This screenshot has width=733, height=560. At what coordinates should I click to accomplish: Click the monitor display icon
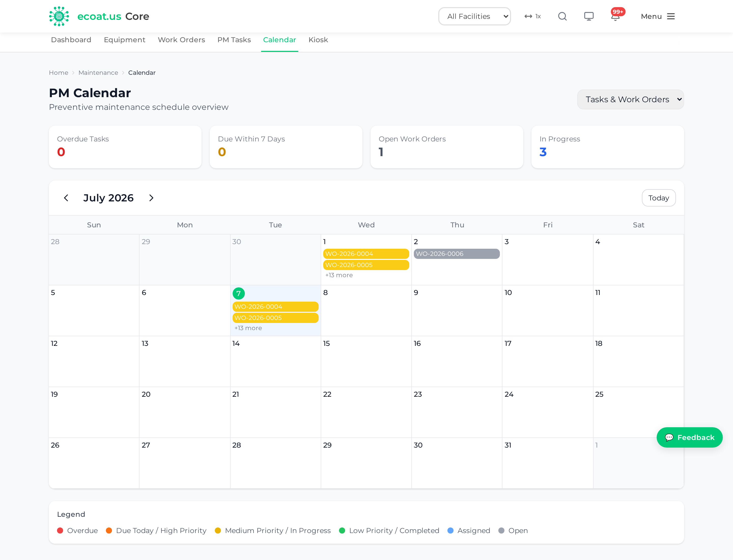pos(589,16)
